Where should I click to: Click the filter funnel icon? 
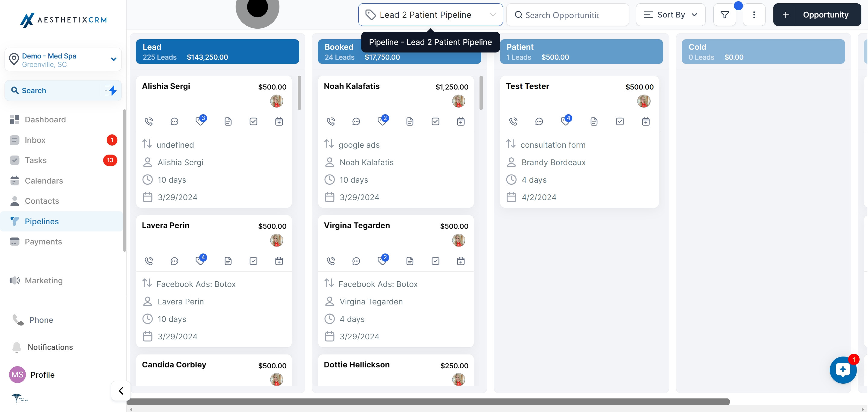[725, 14]
